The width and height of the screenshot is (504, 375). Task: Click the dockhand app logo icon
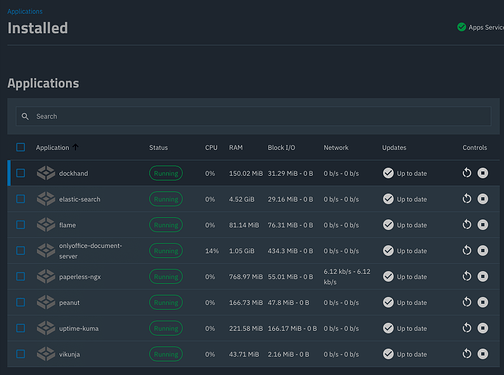46,173
